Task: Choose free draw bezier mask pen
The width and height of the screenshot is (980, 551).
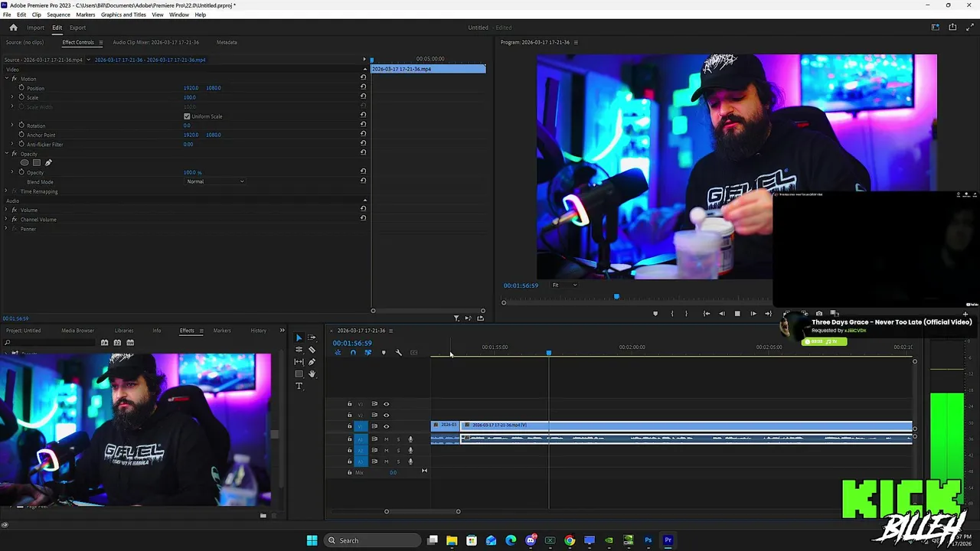Action: tap(48, 163)
